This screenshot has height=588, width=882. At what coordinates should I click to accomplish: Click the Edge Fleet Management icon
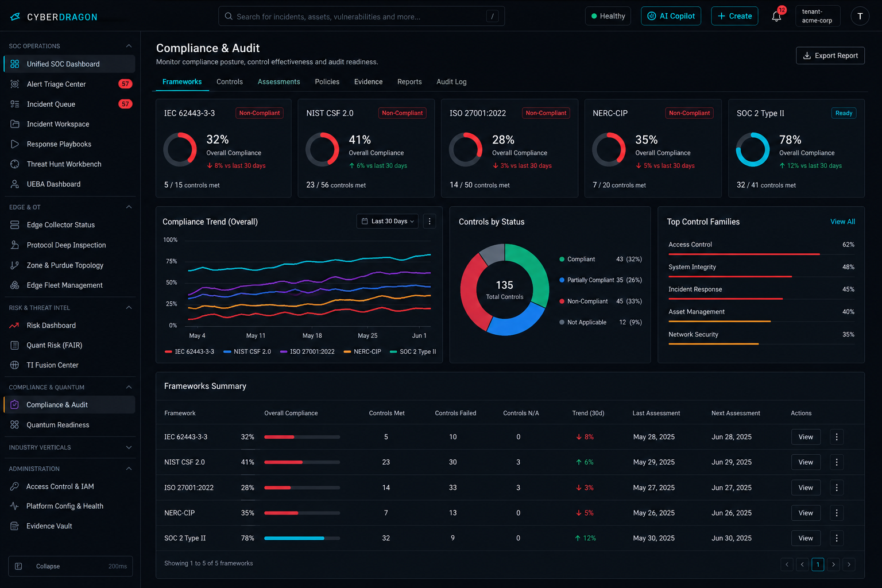15,285
